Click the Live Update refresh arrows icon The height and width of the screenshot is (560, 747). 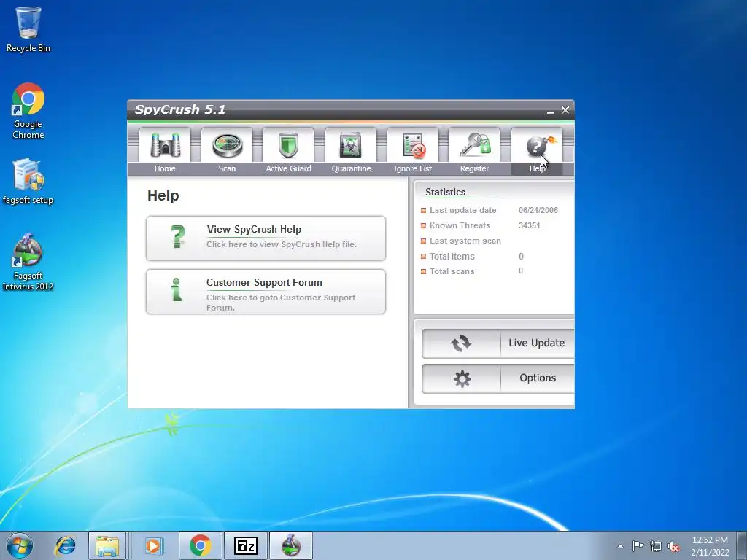[x=461, y=343]
